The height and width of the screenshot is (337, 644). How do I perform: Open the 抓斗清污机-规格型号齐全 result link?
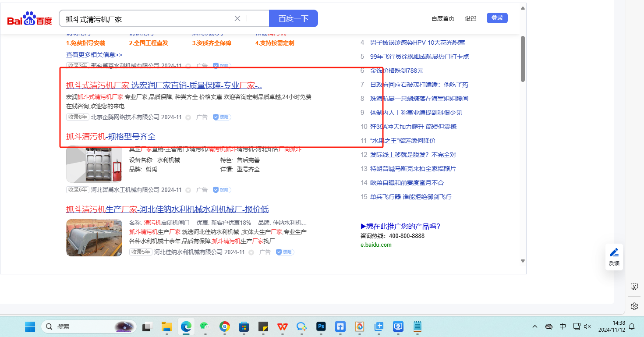[x=111, y=137]
